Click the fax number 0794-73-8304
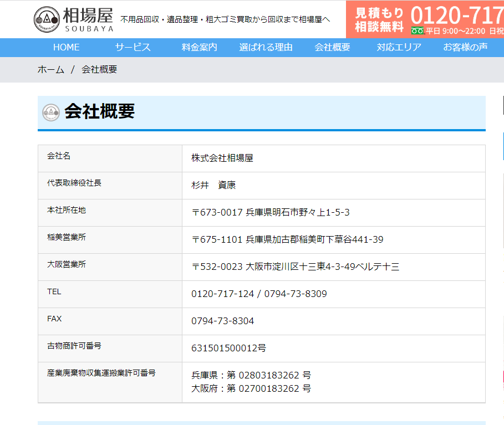 coord(222,321)
